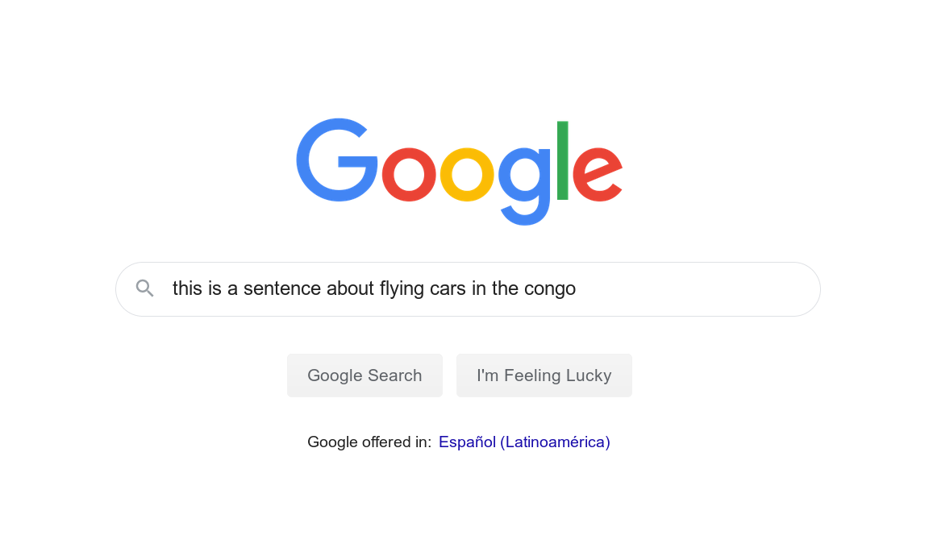Screen dimensions: 929x560
Task: Click the blue lowercase g in logo
Action: (524, 186)
